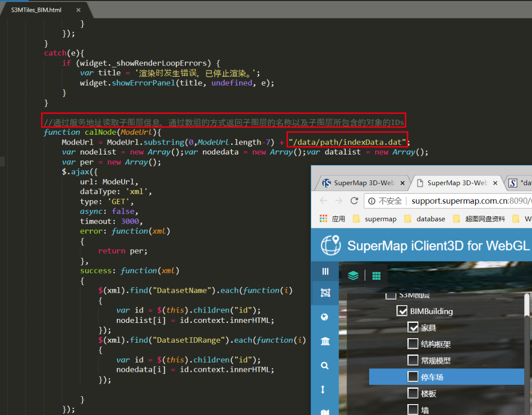Click the catch keyword in editor

click(x=55, y=53)
